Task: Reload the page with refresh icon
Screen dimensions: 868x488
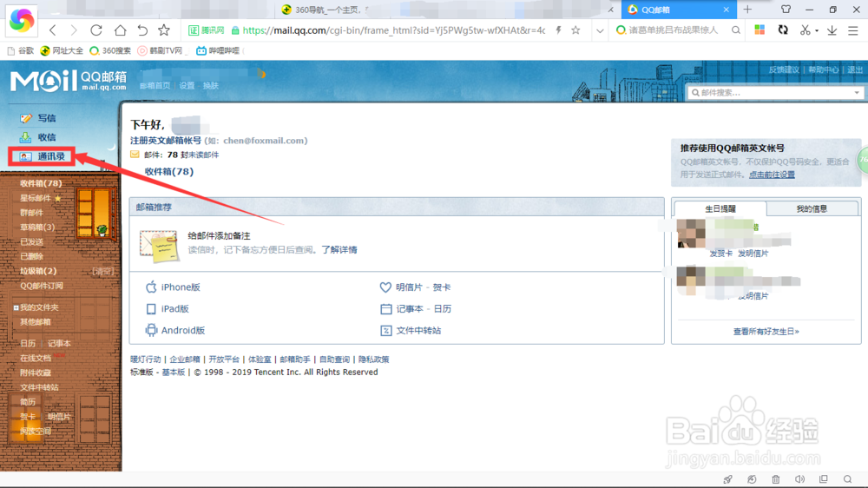Action: (96, 30)
